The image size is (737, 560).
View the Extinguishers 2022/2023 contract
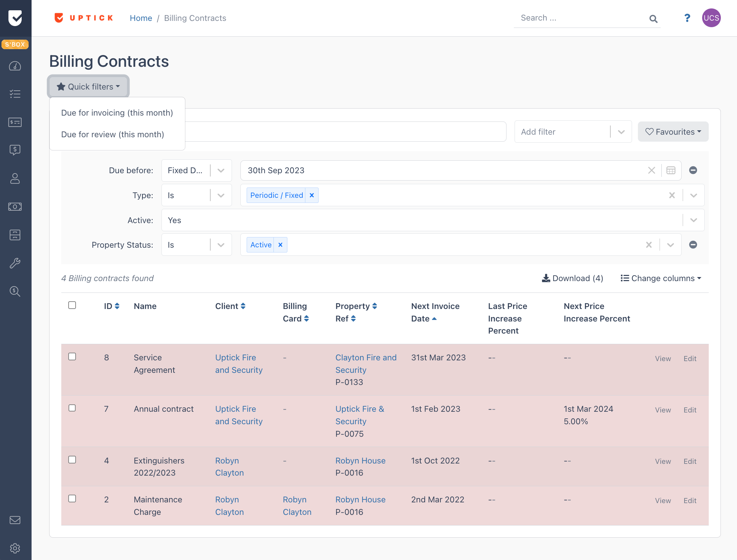coord(663,461)
